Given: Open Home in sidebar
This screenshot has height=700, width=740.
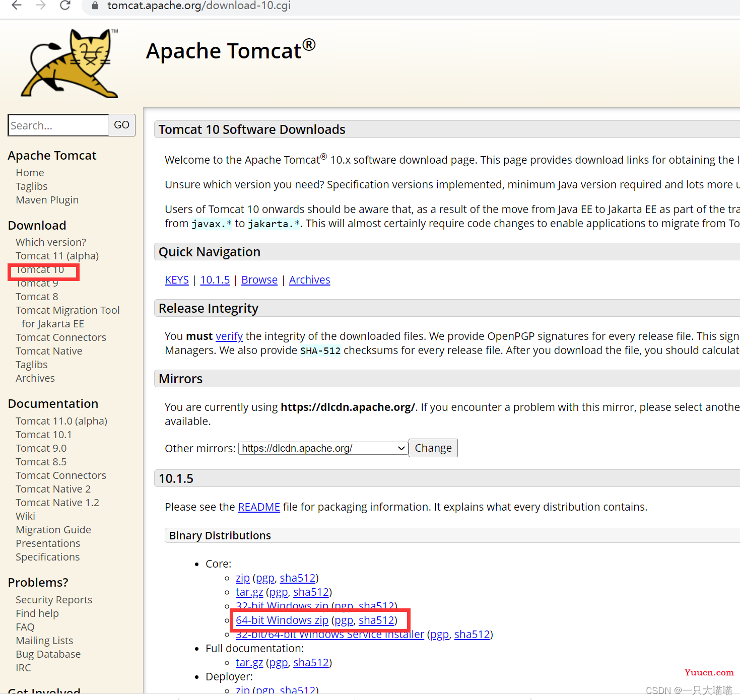Looking at the screenshot, I should [x=30, y=173].
